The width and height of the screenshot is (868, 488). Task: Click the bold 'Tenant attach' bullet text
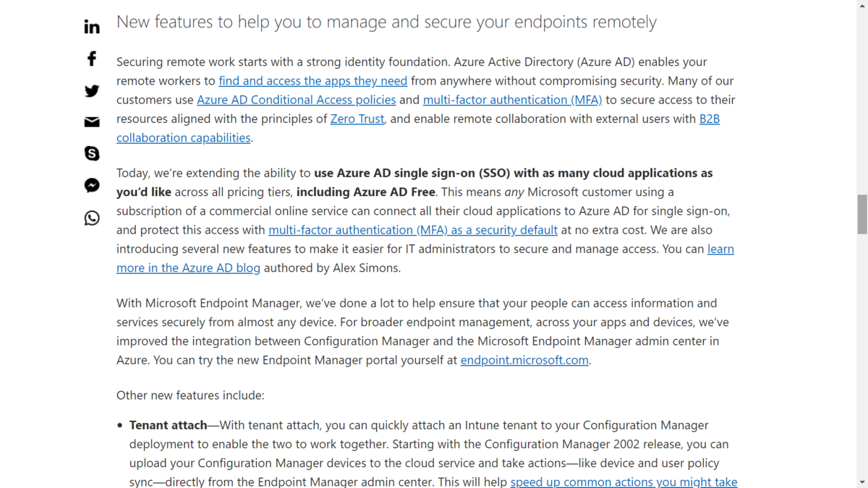tap(169, 425)
